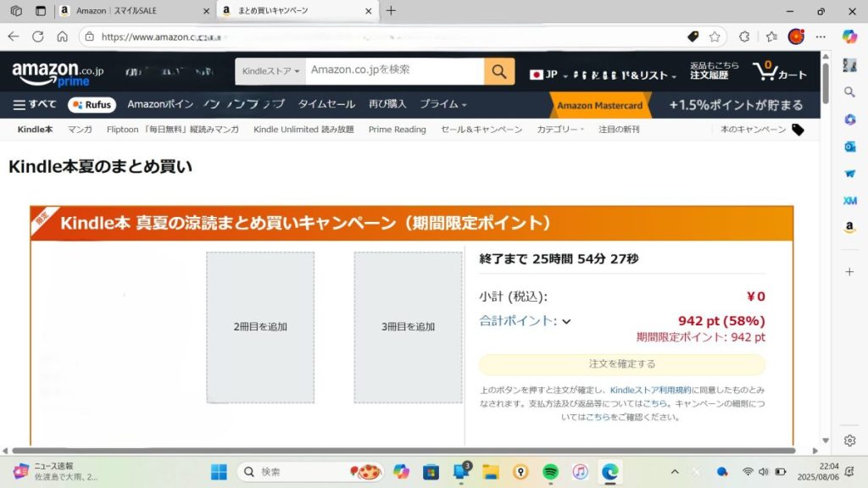
Task: Click Windows taskbar search box
Action: (x=310, y=472)
